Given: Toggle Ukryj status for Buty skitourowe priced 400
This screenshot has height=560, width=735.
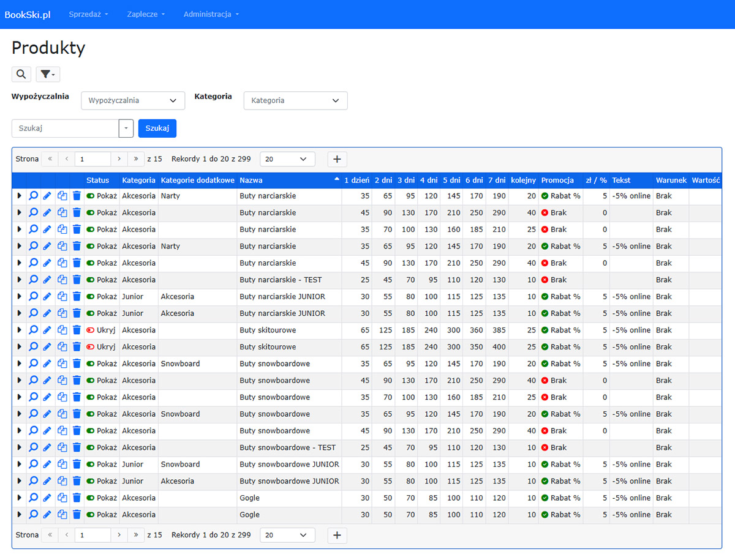Looking at the screenshot, I should click(91, 347).
